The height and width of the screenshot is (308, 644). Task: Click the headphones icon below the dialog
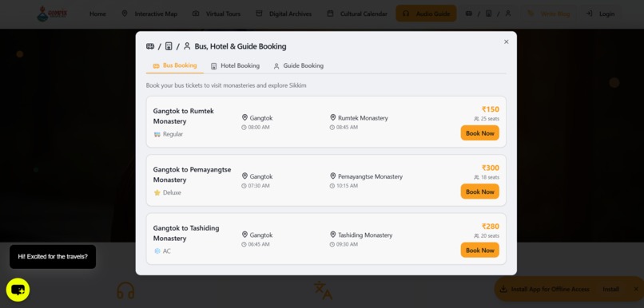tap(125, 290)
